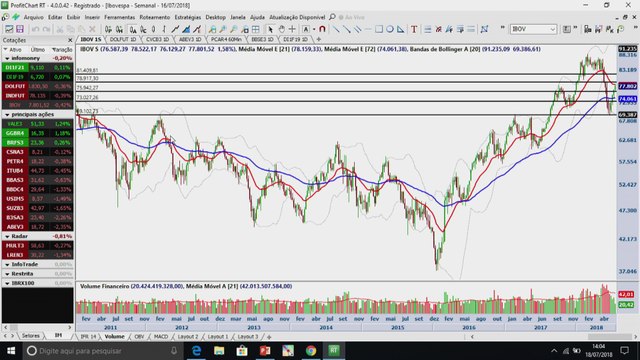Switch to candlestick chart icon
The image size is (640, 360).
point(153,29)
